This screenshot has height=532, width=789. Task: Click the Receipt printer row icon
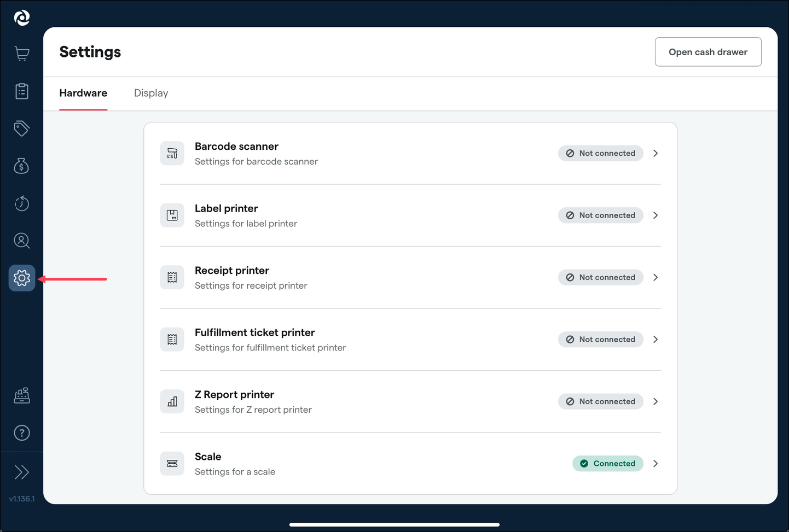(x=172, y=277)
